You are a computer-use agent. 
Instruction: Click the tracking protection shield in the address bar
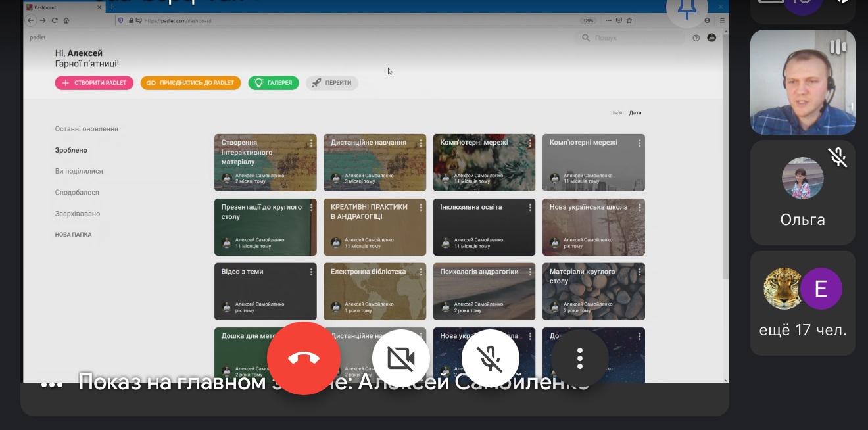click(120, 20)
